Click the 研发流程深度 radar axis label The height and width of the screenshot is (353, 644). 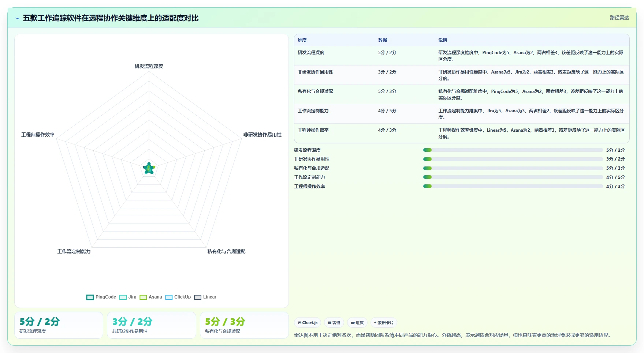149,66
